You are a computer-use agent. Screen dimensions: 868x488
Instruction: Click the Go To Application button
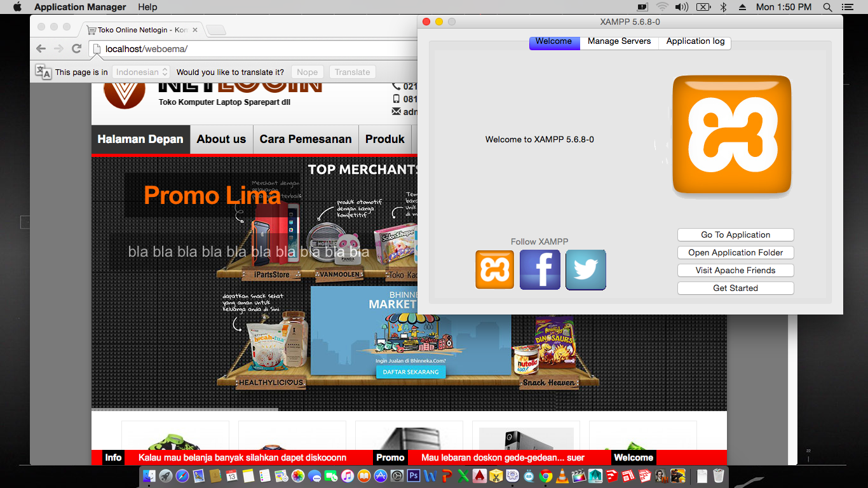pos(735,235)
